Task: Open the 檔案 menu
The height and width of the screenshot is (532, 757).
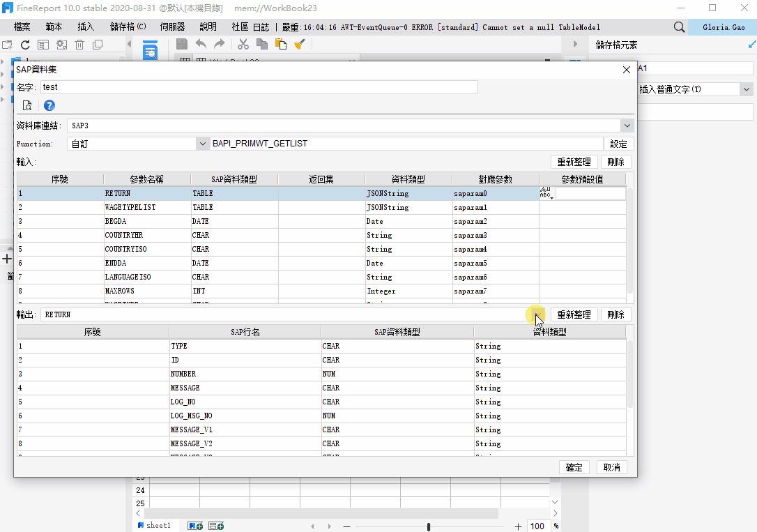Action: pos(22,27)
